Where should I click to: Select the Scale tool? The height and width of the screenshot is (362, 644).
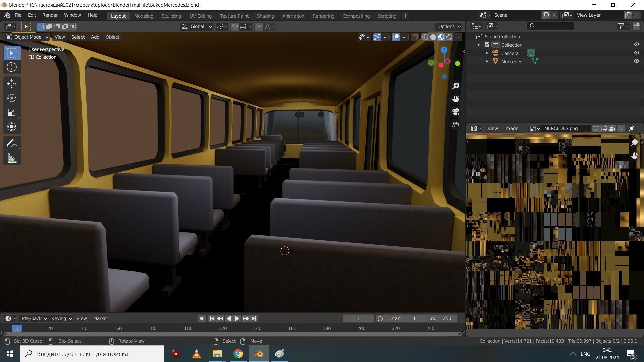pyautogui.click(x=12, y=112)
